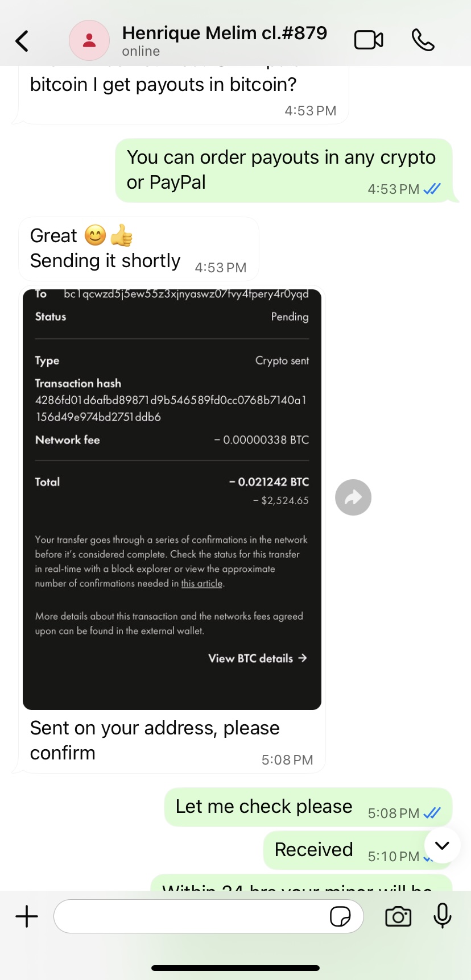Open the sticker picker
471x980 pixels.
(340, 916)
